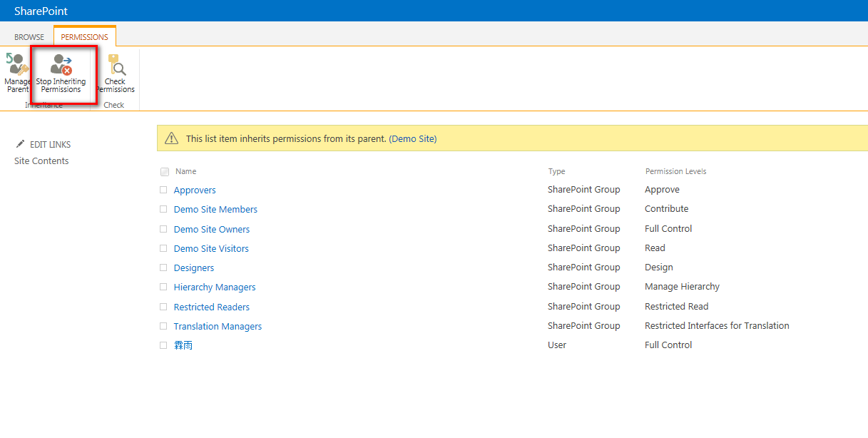Toggle the select-all checkbox beside Name
The width and height of the screenshot is (868, 438).
(165, 172)
